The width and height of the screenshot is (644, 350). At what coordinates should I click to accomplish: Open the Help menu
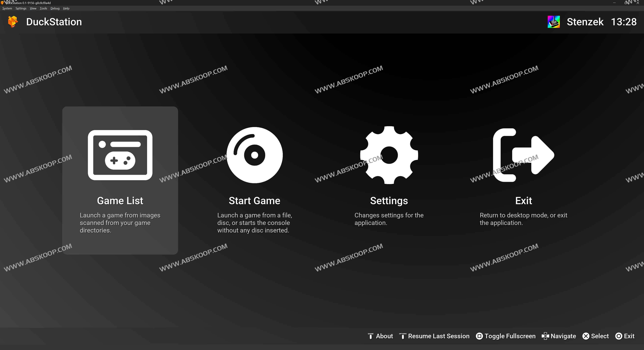pyautogui.click(x=66, y=8)
